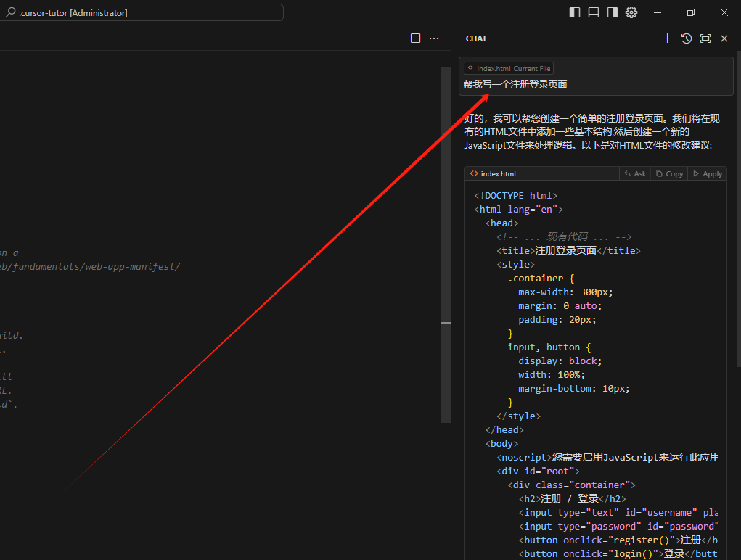Select the CHAT tab
Screen dimensions: 741x560
click(x=475, y=38)
